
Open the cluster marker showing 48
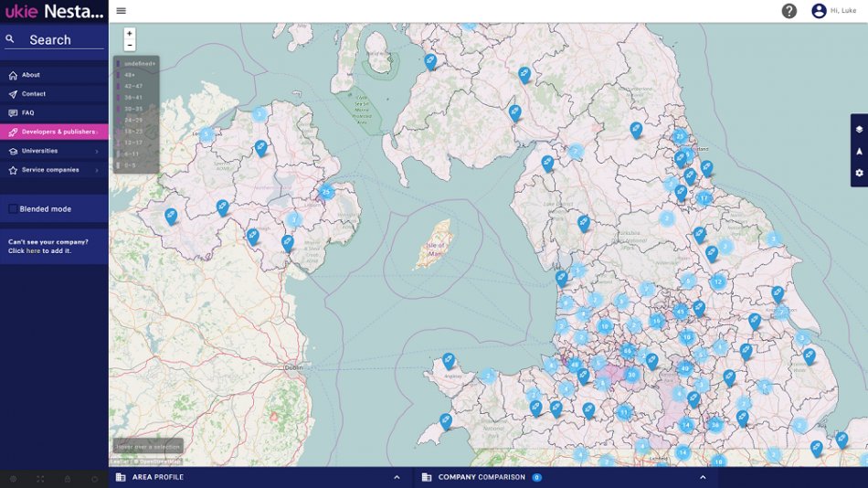575,365
